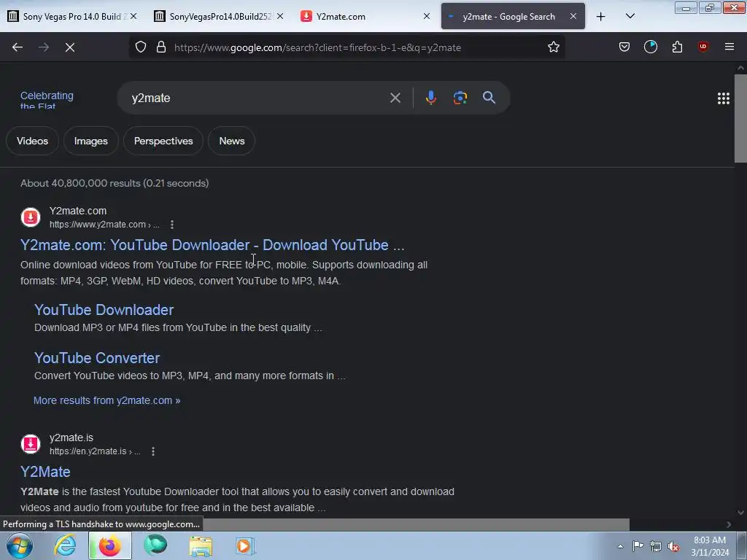The height and width of the screenshot is (560, 747).
Task: Click the vertical page scrollbar thumb
Action: coord(740,118)
